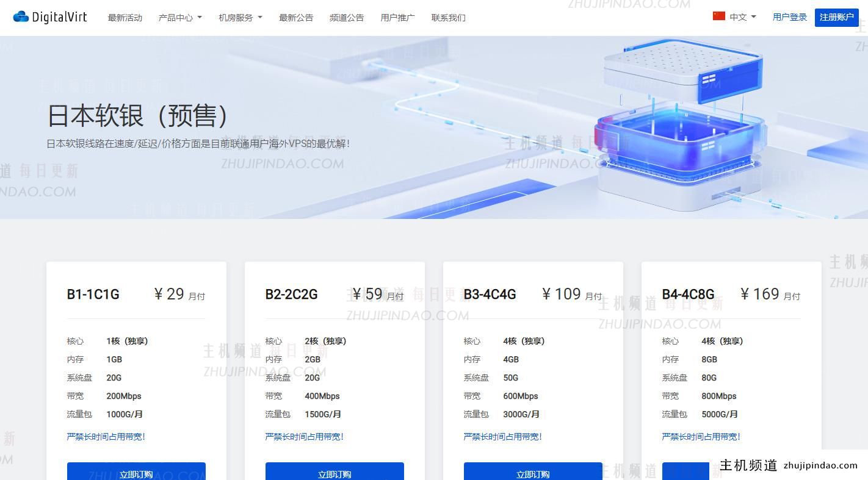Click the ¥169 price
The image size is (868, 480).
pyautogui.click(x=760, y=294)
